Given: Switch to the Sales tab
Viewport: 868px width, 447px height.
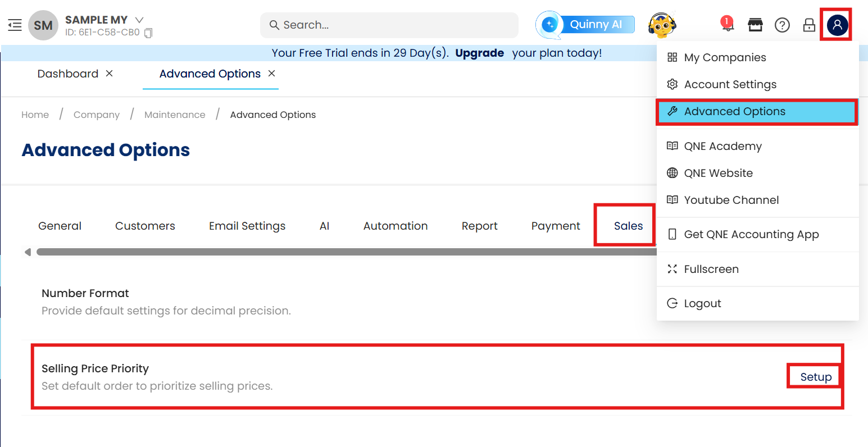Looking at the screenshot, I should click(628, 226).
